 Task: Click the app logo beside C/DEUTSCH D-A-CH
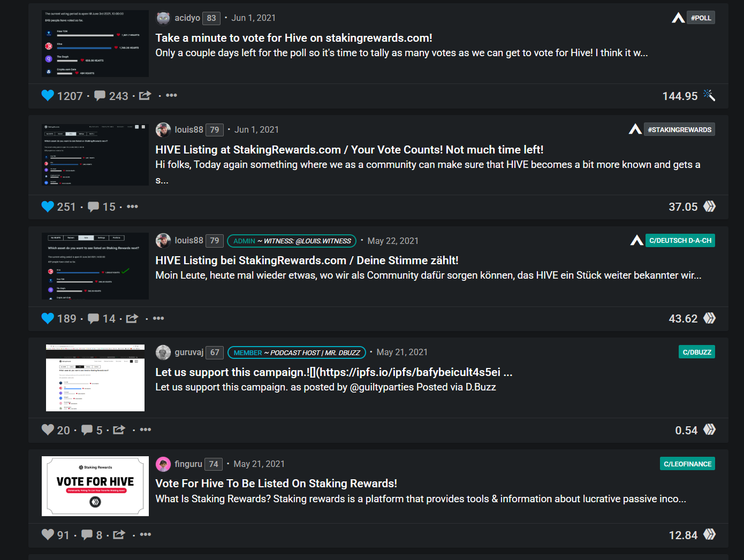[637, 240]
